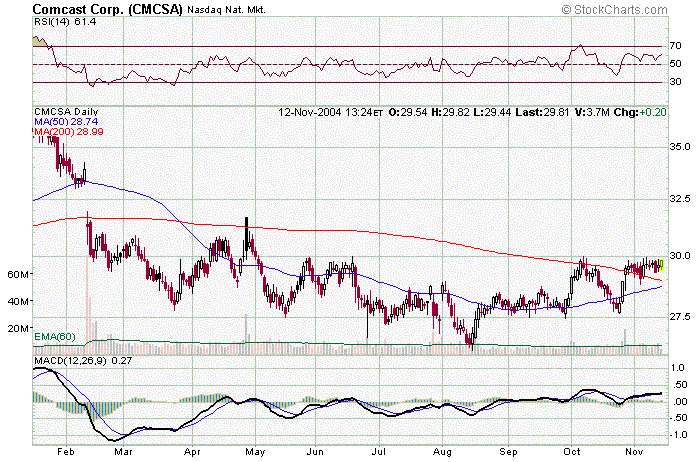Click the MACD 1.0 axis label
700x462 pixels.
pos(678,368)
